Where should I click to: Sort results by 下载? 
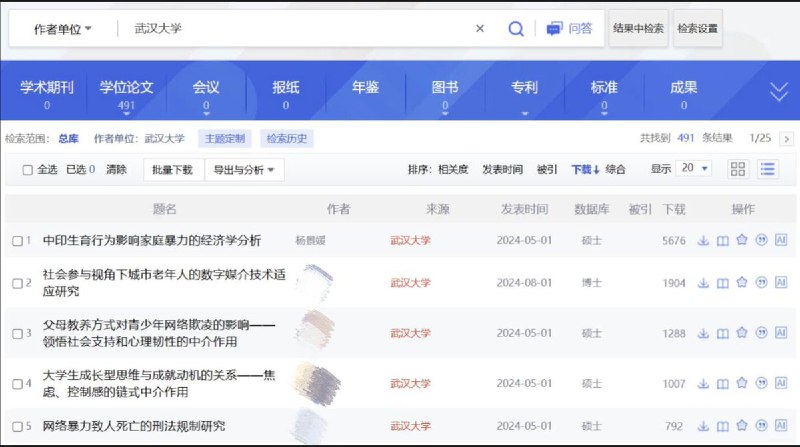585,169
